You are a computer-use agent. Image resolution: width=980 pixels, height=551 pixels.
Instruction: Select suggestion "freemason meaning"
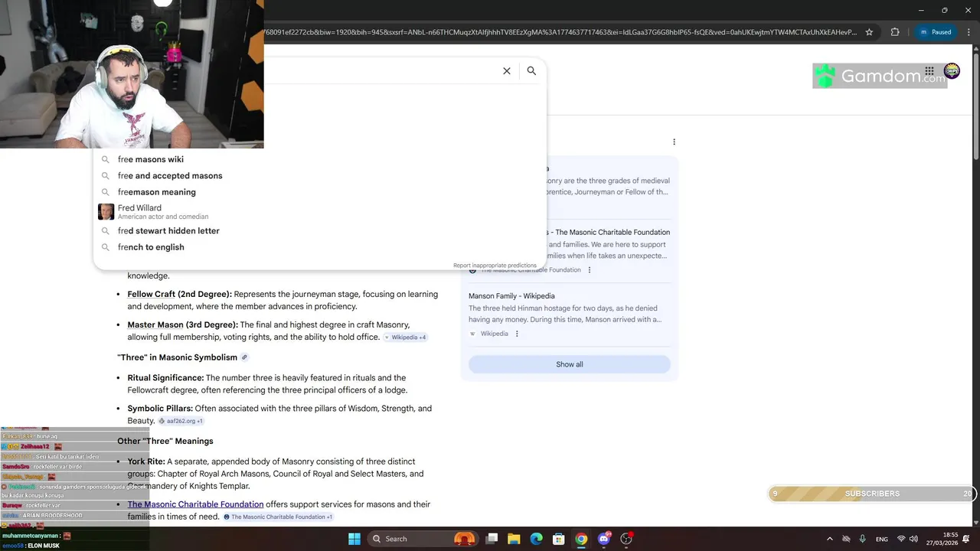(319, 192)
